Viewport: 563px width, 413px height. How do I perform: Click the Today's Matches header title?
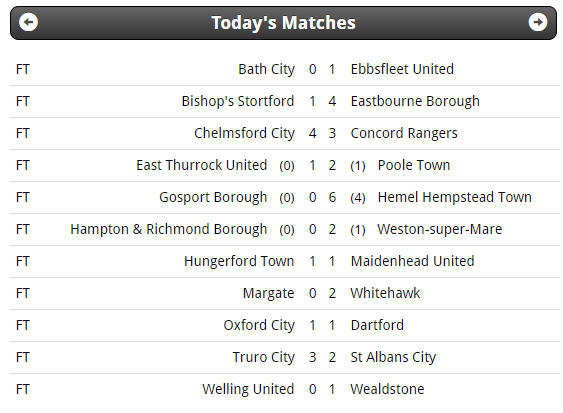283,23
